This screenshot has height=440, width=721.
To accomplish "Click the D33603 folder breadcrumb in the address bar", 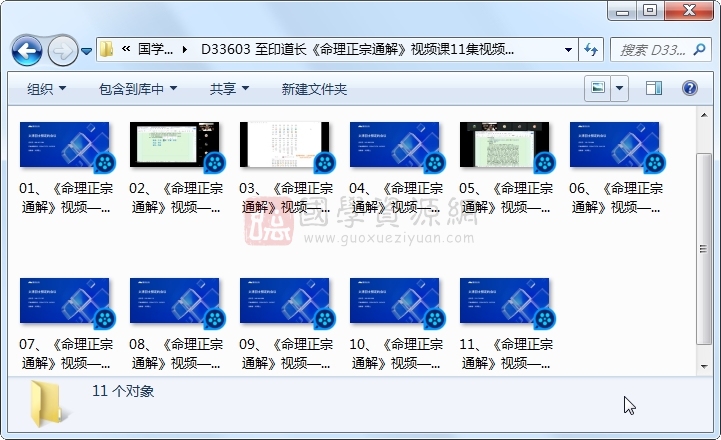I will click(x=357, y=49).
